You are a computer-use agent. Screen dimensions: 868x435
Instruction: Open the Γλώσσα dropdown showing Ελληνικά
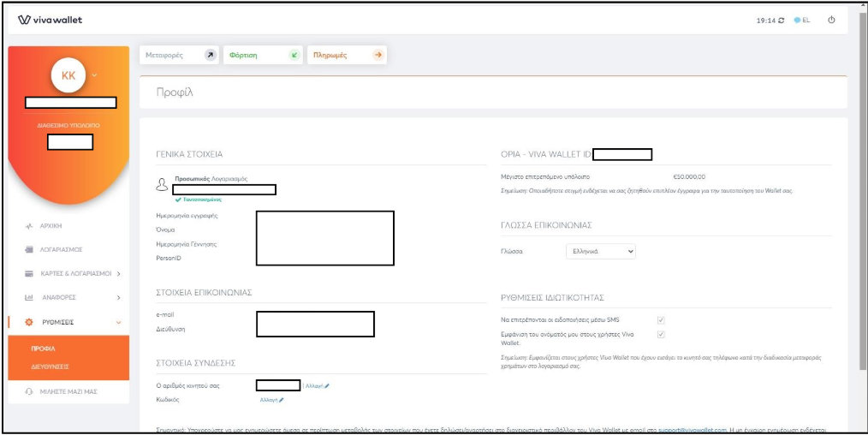point(601,252)
